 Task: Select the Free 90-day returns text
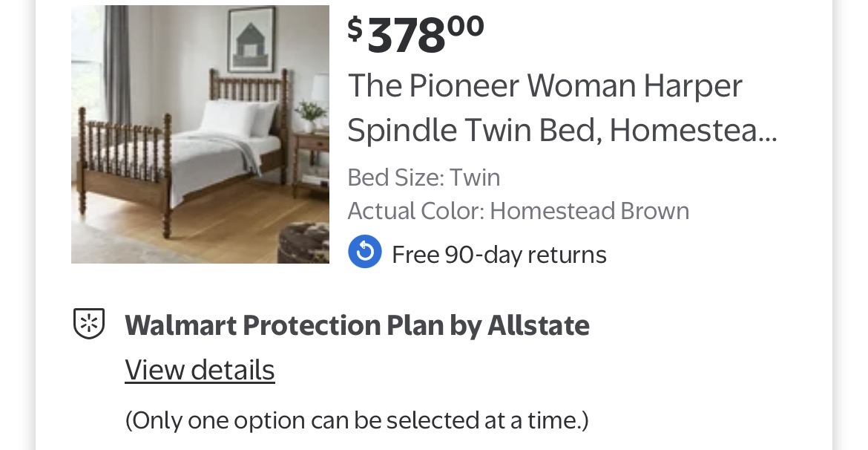[x=499, y=255]
